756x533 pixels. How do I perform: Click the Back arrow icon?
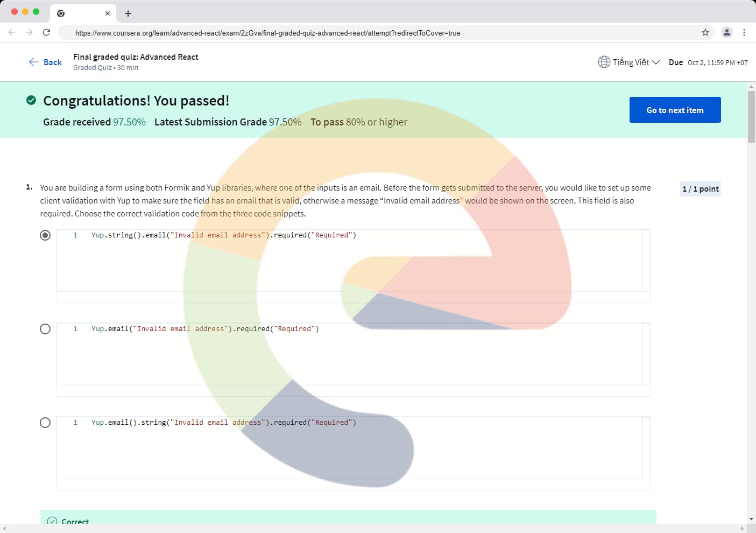33,62
